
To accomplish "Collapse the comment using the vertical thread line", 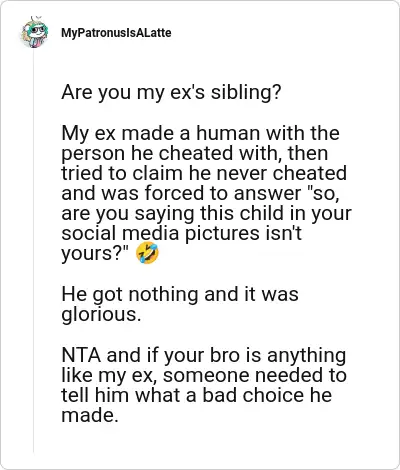I will click(34, 250).
